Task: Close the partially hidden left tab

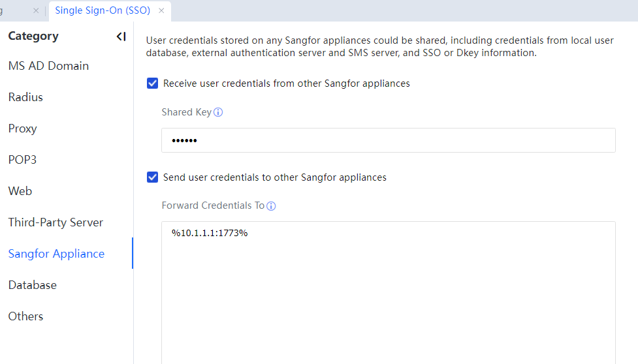Action: [x=36, y=10]
